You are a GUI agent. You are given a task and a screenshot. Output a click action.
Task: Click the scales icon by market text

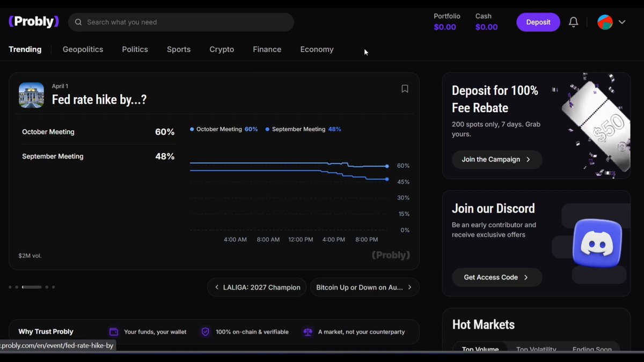point(308,332)
